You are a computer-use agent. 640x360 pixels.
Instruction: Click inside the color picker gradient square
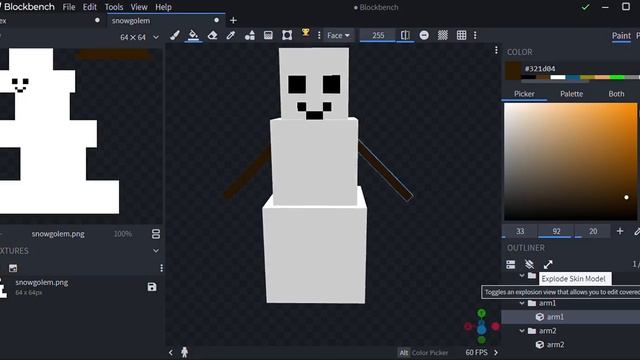pos(570,161)
